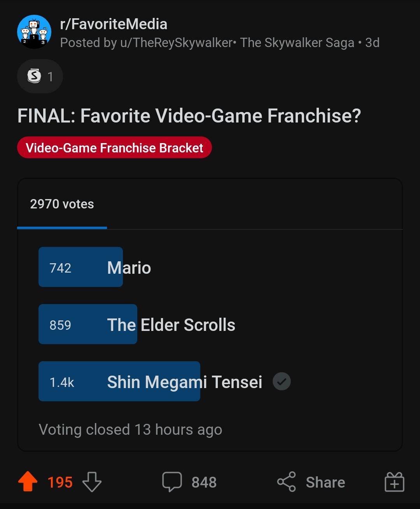This screenshot has width=420, height=509.
Task: Click the Video-Game Franchise Bracket flair
Action: (114, 147)
